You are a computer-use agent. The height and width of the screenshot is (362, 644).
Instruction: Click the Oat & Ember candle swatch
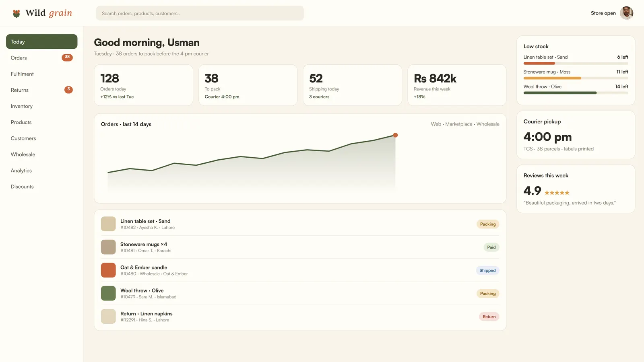coord(108,270)
